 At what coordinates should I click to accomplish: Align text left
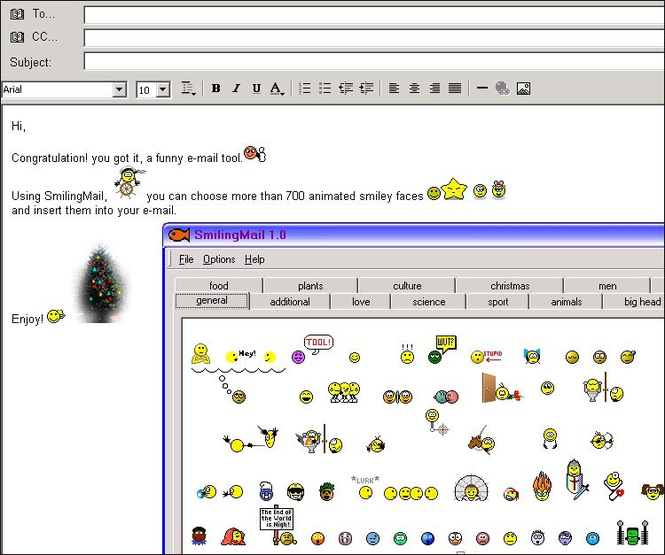click(394, 88)
